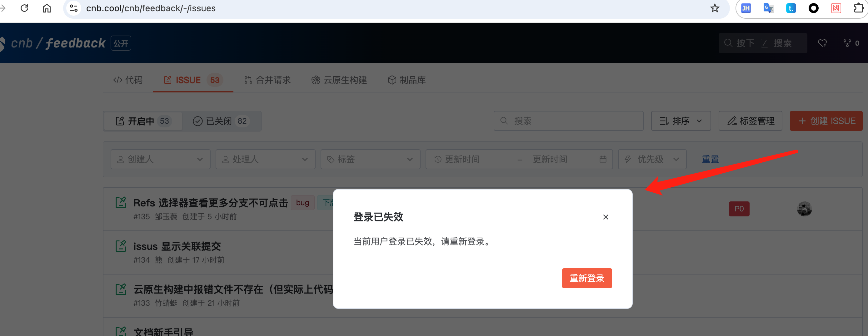The image size is (868, 336).
Task: Click the bookmark star in the address bar
Action: point(714,8)
